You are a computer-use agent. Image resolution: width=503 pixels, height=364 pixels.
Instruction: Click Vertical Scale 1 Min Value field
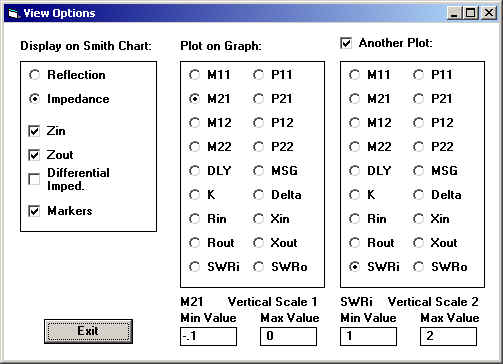point(208,336)
